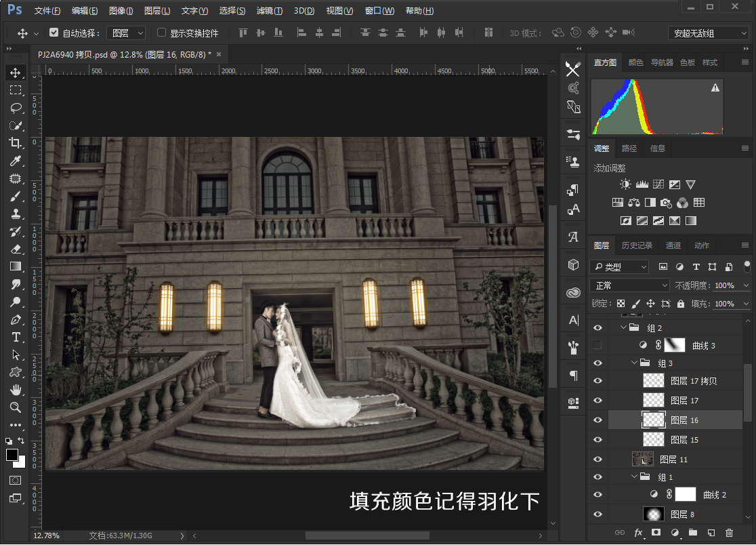This screenshot has height=545, width=756.
Task: Click the 曲线 2 layer mask thumbnail
Action: tap(685, 494)
